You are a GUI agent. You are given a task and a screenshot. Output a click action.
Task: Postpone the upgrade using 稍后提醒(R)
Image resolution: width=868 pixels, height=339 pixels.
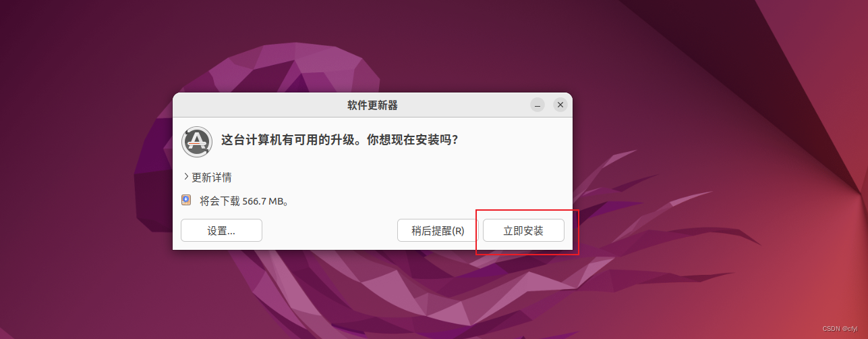coord(438,230)
